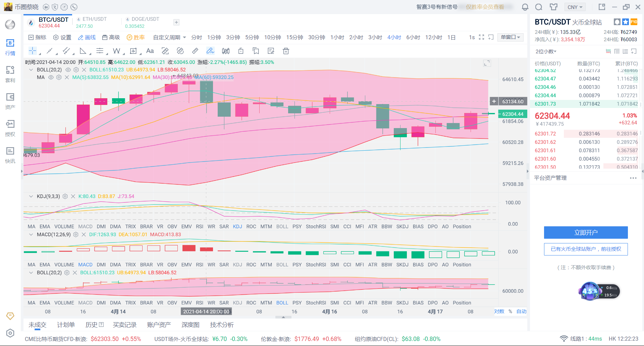
Task: Select the W wave pattern tool
Action: (x=116, y=51)
